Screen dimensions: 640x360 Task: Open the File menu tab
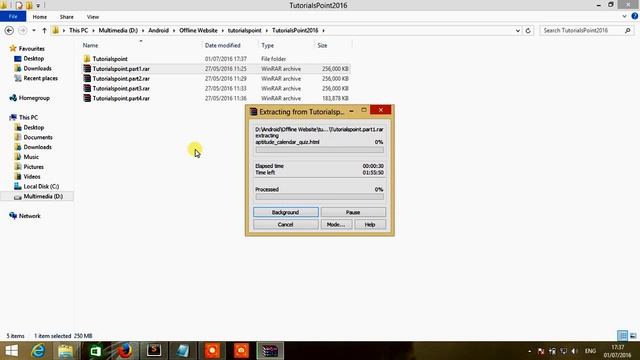13,16
